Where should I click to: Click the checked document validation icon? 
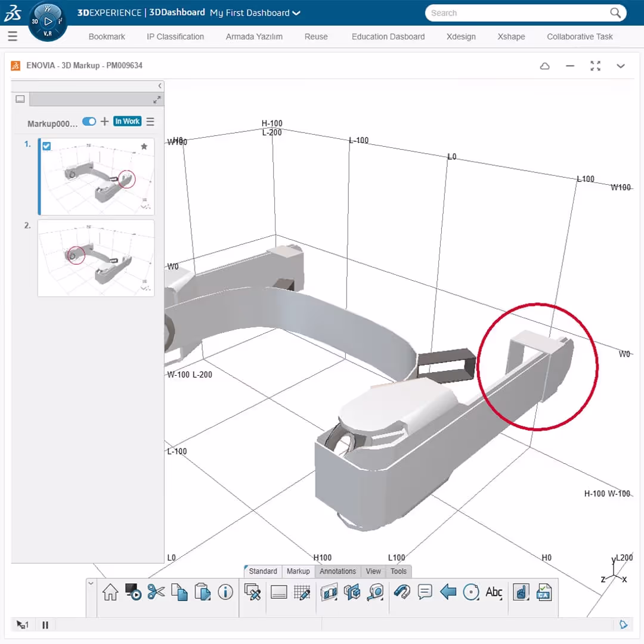(x=544, y=592)
